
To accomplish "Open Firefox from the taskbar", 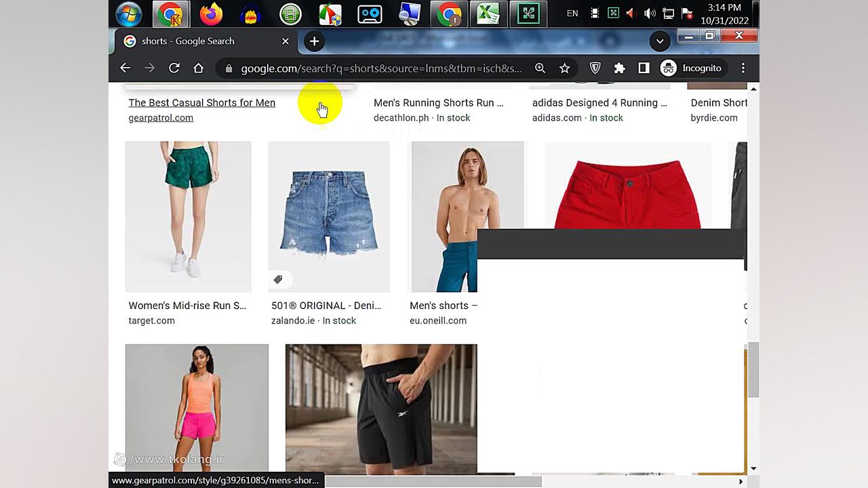I will click(x=212, y=14).
